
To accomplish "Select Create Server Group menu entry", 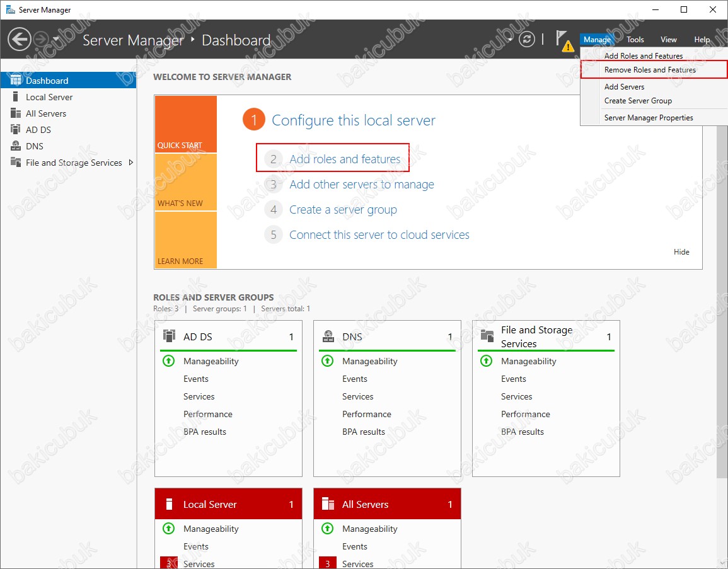I will click(638, 101).
